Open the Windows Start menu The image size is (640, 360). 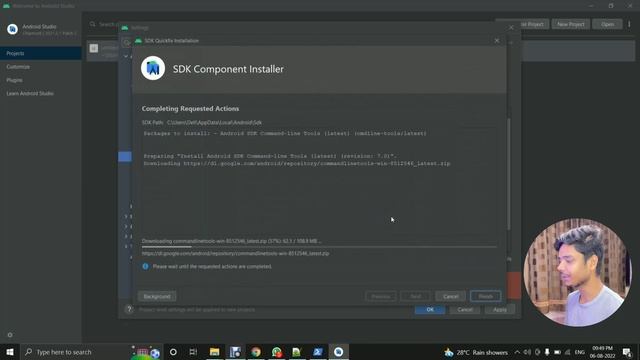point(10,352)
